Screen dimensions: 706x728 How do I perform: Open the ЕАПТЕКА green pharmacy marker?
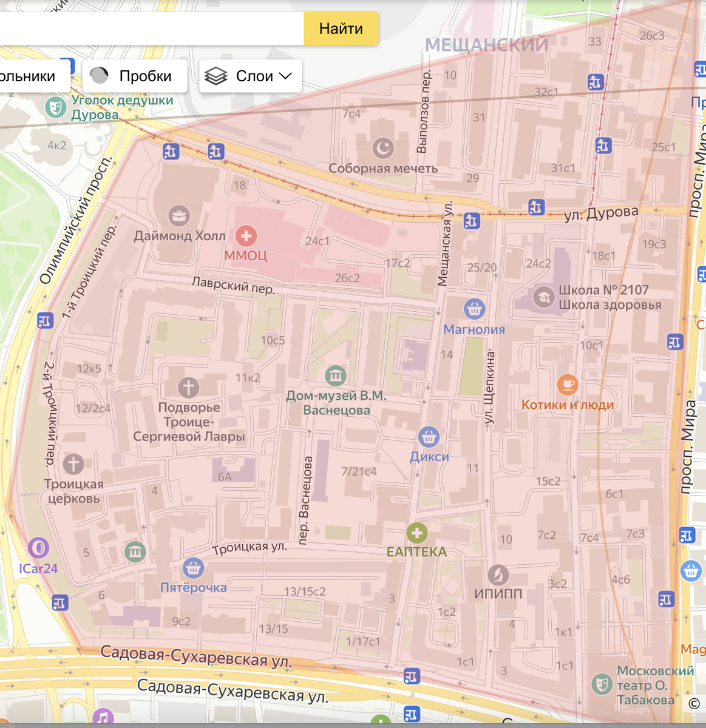(416, 533)
